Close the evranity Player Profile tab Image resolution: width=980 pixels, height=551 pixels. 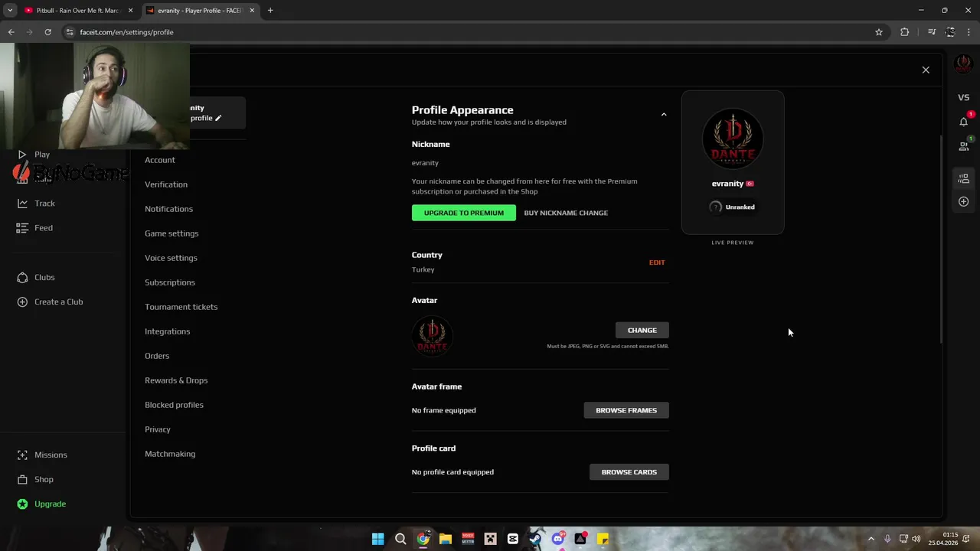pos(252,11)
